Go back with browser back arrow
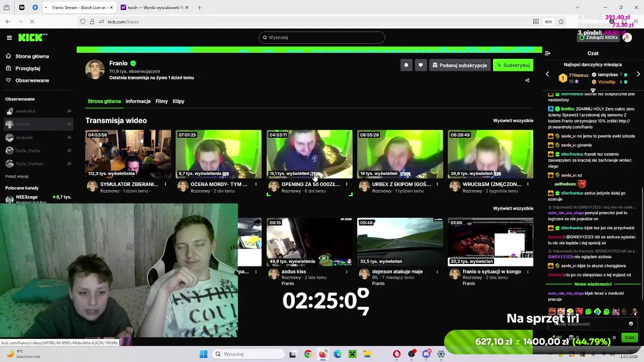This screenshot has height=362, width=644. [8, 22]
